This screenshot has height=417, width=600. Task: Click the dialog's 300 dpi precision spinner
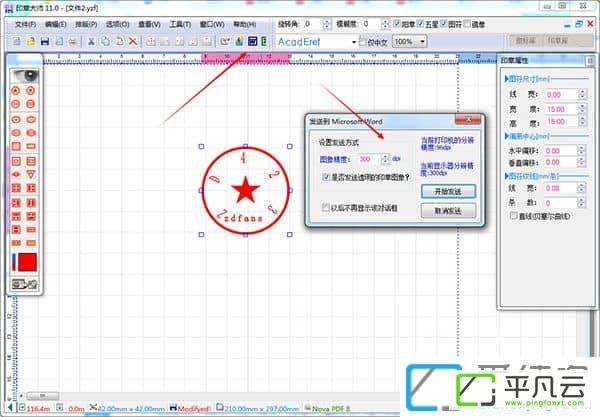386,159
